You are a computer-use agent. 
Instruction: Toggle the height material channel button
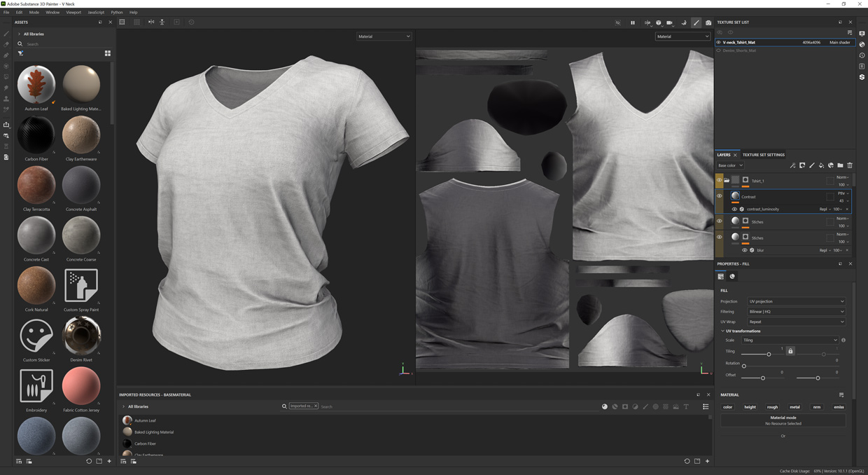point(750,407)
